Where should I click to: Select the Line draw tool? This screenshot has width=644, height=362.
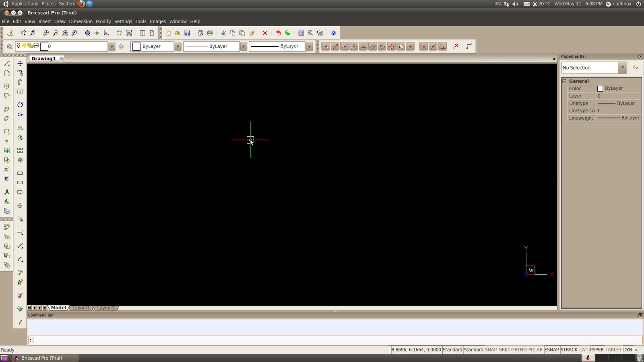coord(6,64)
